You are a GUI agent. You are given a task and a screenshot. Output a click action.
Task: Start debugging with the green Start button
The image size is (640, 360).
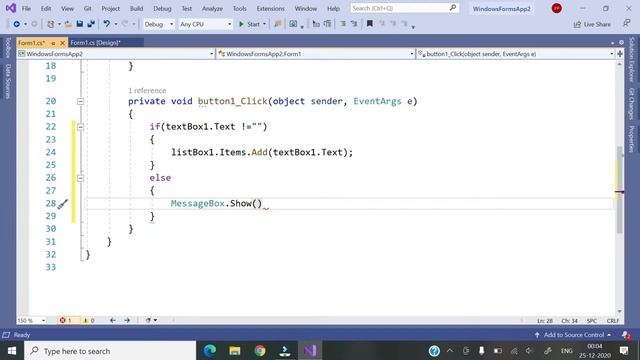point(249,24)
